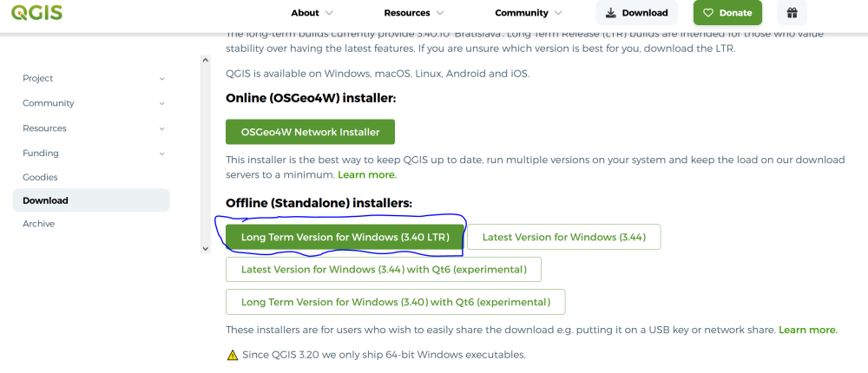
Task: Click the 'Online (OSGeo4W) installer:' heading
Action: (311, 99)
